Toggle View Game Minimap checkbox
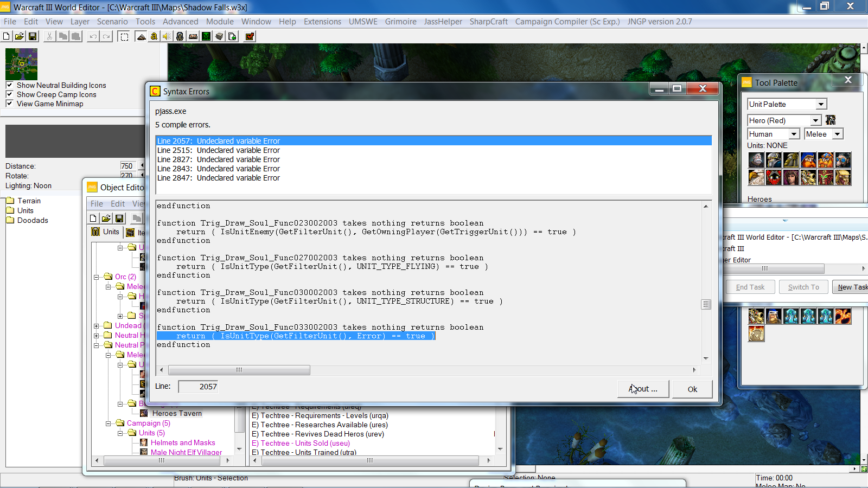Image resolution: width=868 pixels, height=488 pixels. tap(9, 104)
